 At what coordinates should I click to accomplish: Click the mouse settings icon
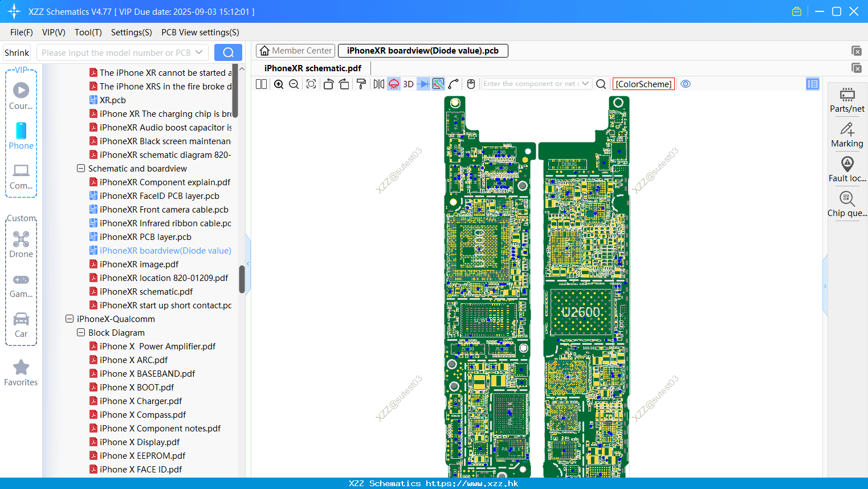click(471, 84)
